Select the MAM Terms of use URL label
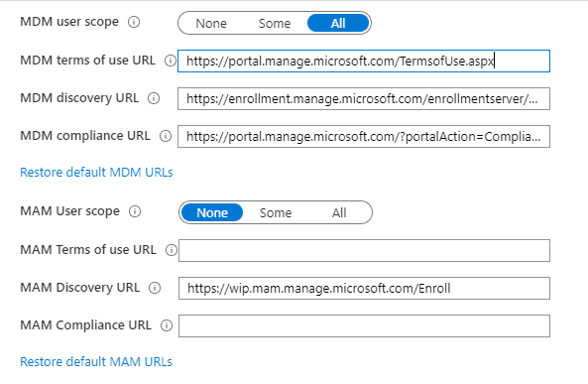The height and width of the screenshot is (384, 588). [x=88, y=250]
